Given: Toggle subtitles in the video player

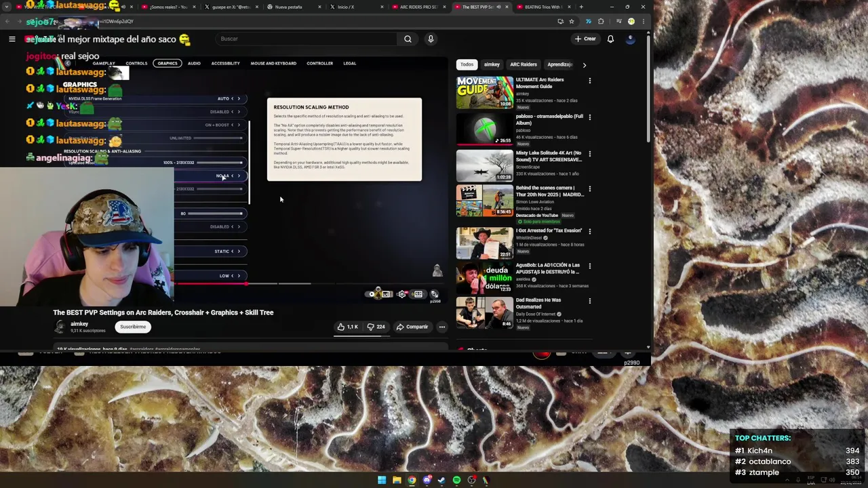Looking at the screenshot, I should [386, 294].
